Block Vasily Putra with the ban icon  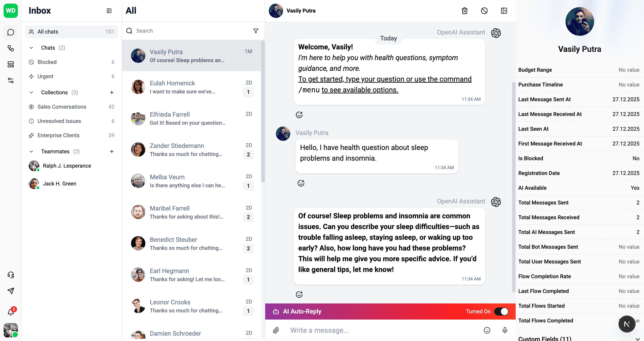click(484, 11)
